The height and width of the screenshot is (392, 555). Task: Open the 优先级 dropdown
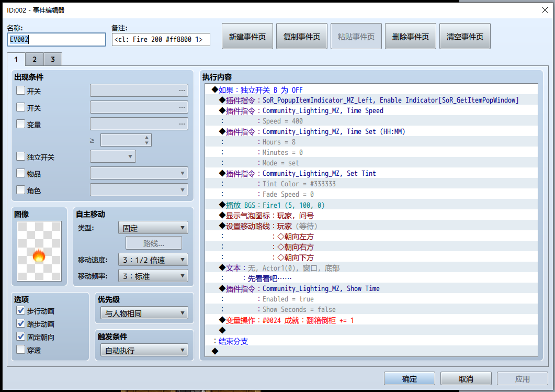[x=144, y=313]
